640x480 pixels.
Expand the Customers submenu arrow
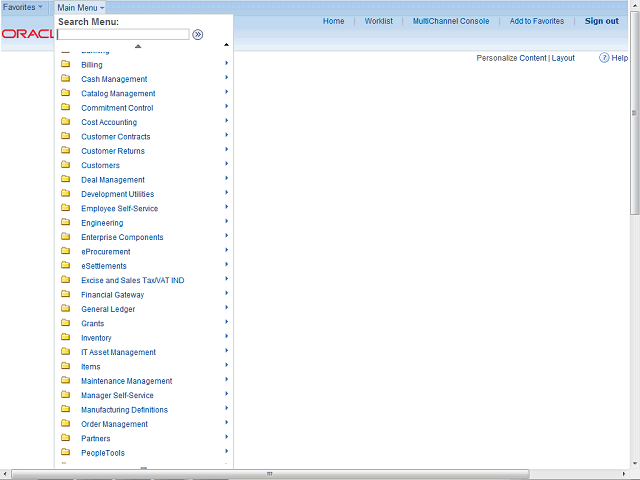pyautogui.click(x=227, y=164)
